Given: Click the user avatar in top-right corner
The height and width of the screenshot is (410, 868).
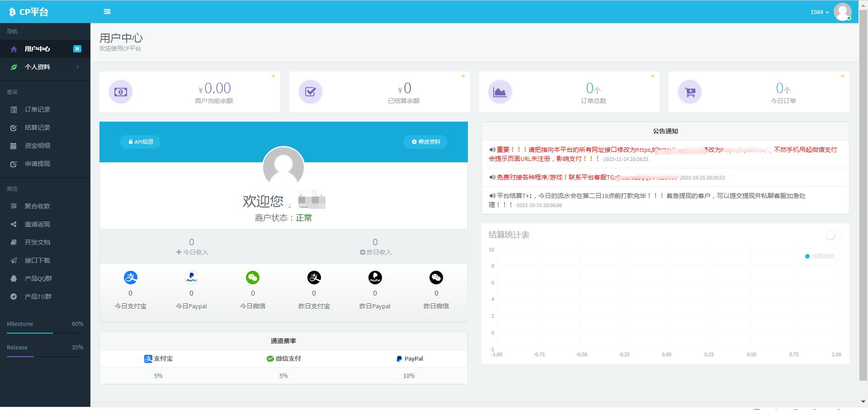Looking at the screenshot, I should (843, 12).
